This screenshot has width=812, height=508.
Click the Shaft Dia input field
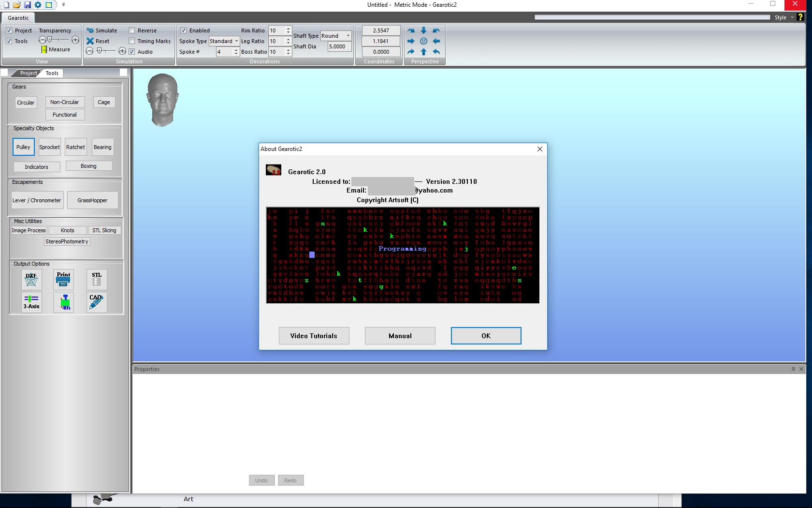click(x=339, y=46)
